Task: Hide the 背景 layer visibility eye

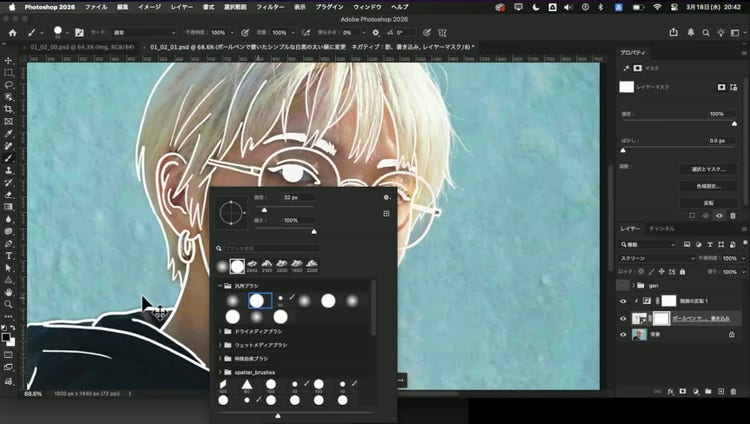Action: pyautogui.click(x=623, y=335)
